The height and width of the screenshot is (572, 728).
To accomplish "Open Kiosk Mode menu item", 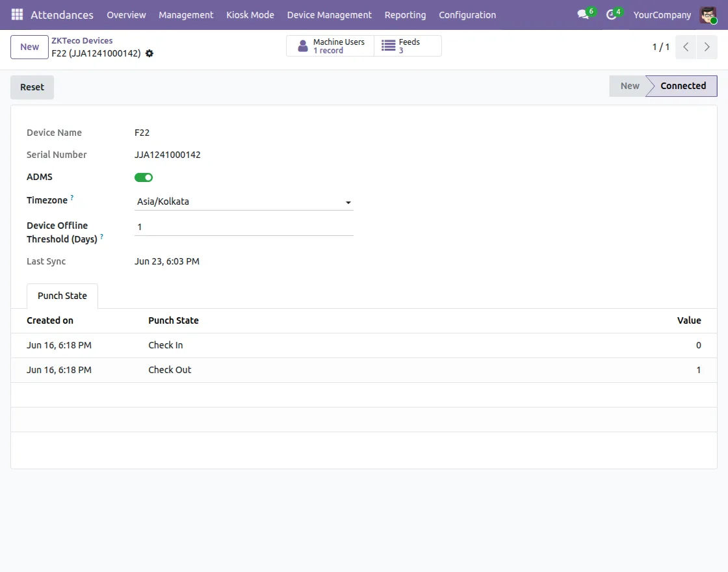I will [250, 15].
